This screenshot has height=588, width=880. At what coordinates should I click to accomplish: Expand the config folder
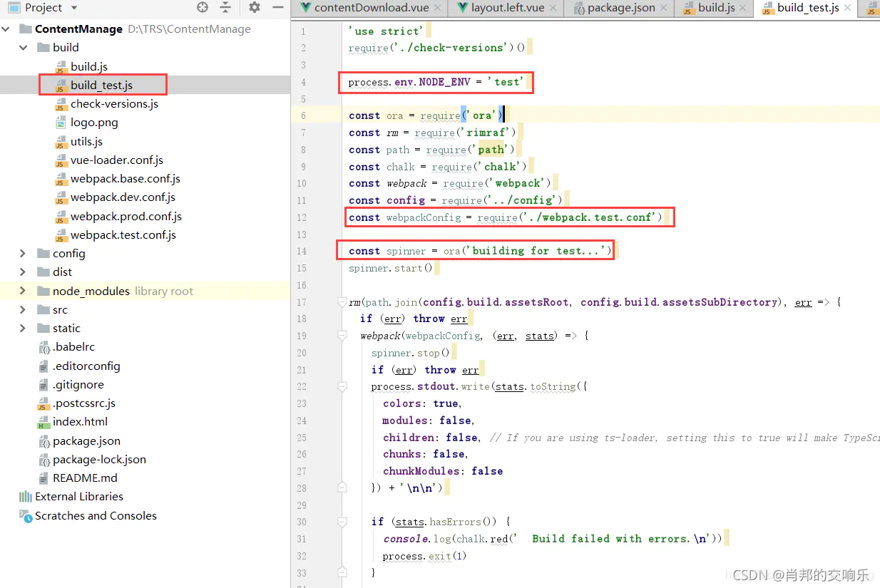24,254
